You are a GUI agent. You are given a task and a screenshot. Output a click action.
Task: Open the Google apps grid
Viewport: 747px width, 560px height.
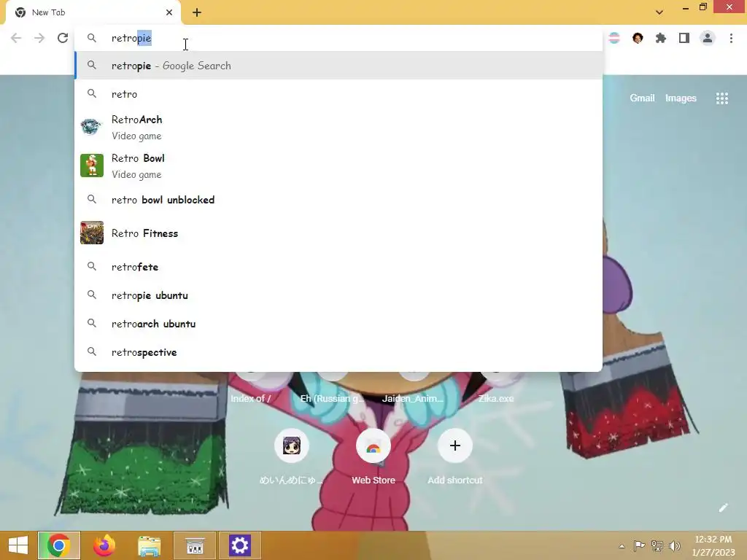pyautogui.click(x=721, y=98)
